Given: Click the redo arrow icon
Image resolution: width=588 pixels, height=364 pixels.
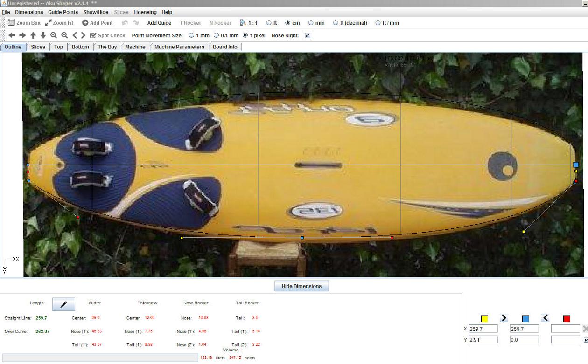Looking at the screenshot, I should (x=135, y=23).
